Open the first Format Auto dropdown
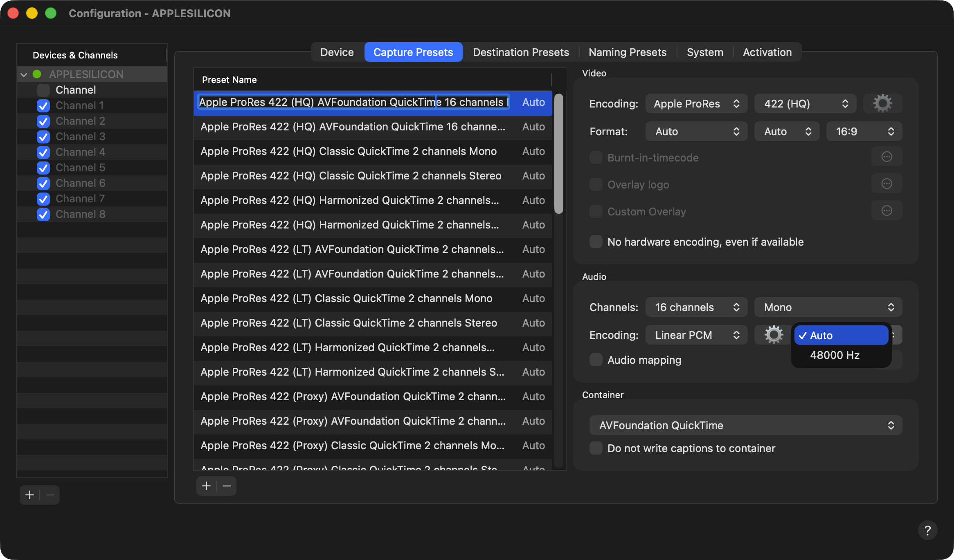Screen dimensions: 954x560 tap(696, 131)
